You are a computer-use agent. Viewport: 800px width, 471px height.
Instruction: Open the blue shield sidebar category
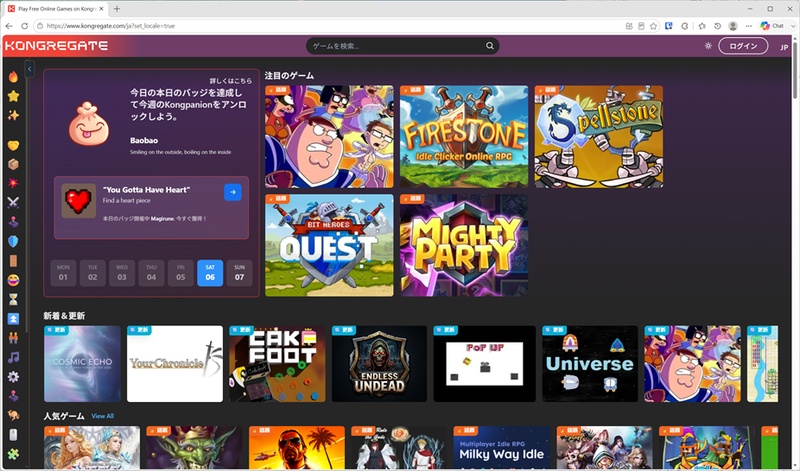[13, 241]
